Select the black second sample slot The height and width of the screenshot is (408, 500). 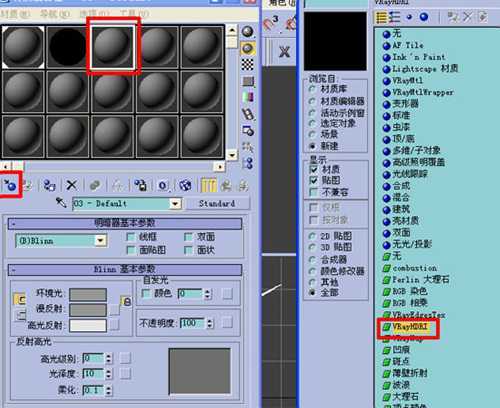coord(67,47)
